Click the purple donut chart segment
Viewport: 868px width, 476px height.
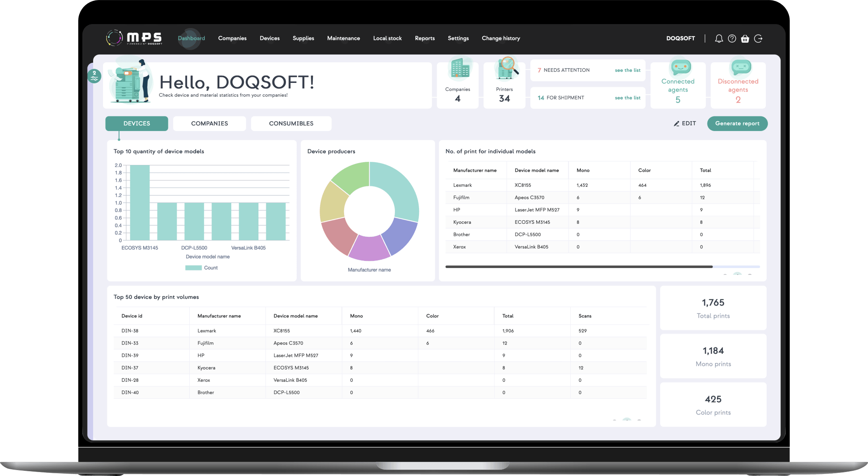click(x=369, y=249)
